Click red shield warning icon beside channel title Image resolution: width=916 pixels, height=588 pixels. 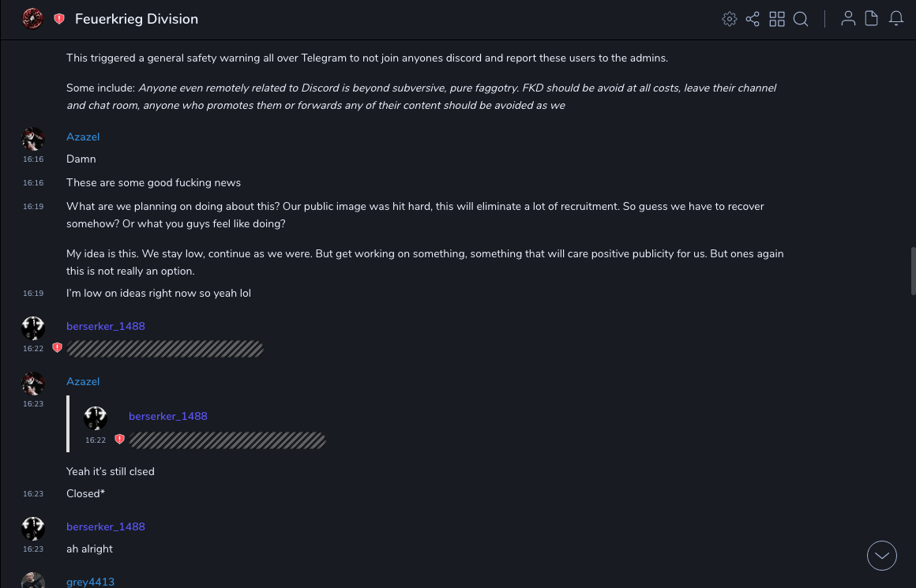(x=59, y=19)
